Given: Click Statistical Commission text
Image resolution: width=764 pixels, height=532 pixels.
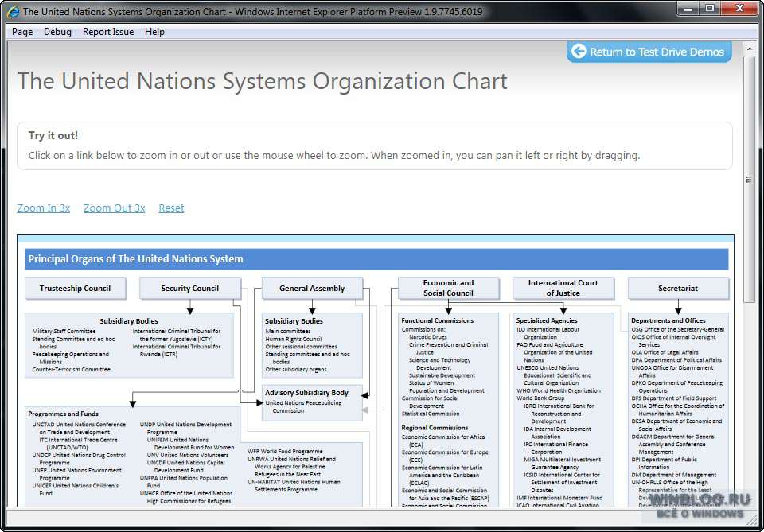Looking at the screenshot, I should (431, 414).
